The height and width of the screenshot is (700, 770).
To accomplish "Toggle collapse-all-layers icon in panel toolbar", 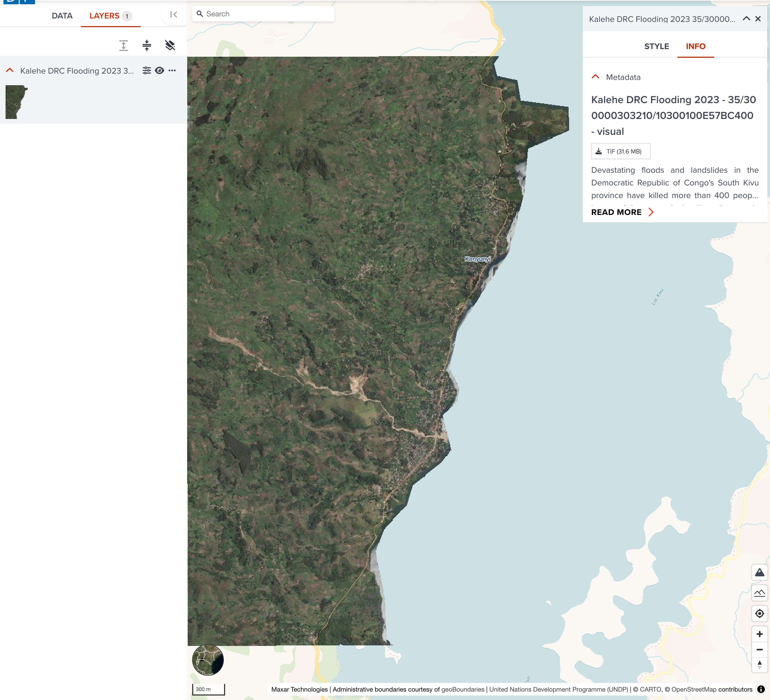I will click(147, 45).
